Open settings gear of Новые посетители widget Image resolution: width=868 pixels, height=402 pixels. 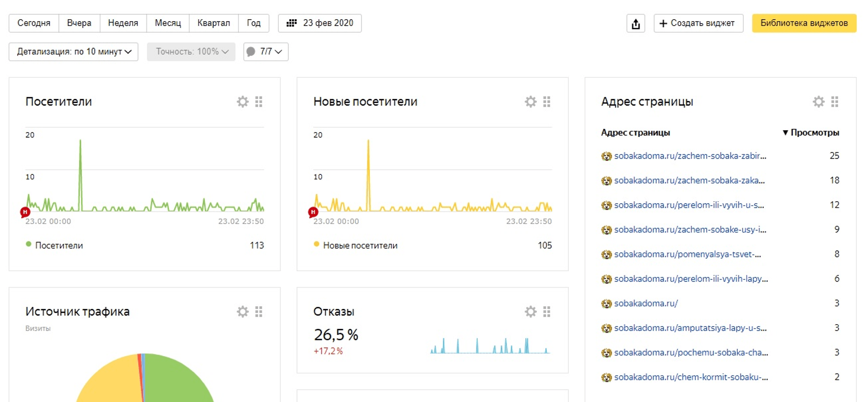tap(530, 102)
